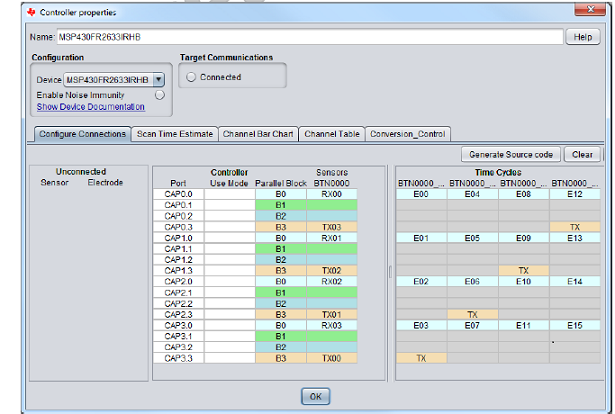This screenshot has height=414, width=615.
Task: Click the Use Mode cell for CAP0.0
Action: tap(229, 194)
